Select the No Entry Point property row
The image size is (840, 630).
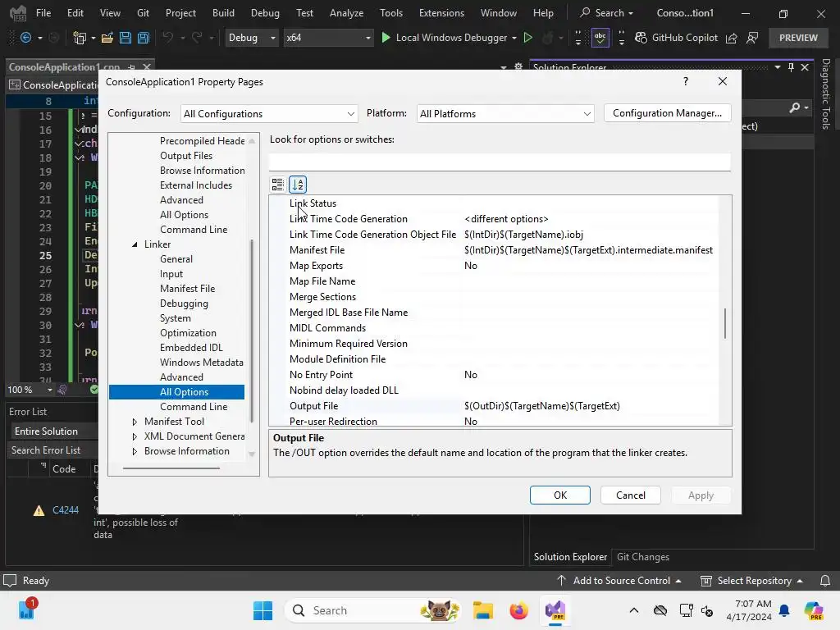click(500, 375)
